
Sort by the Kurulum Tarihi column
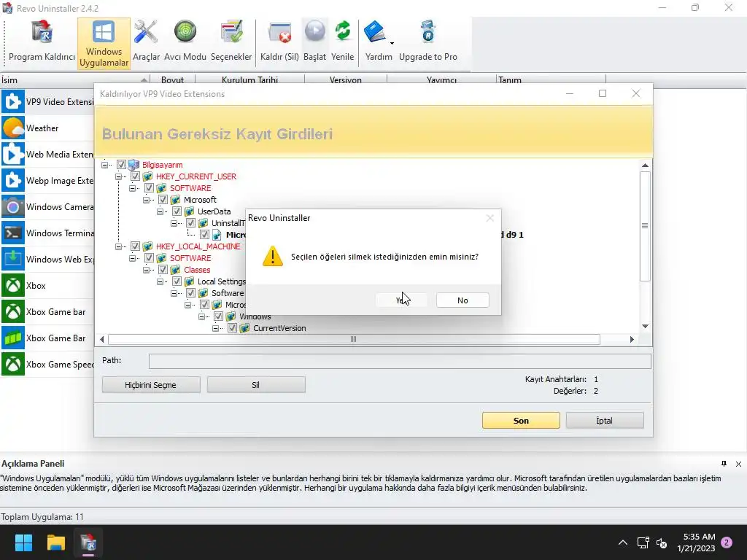point(249,80)
